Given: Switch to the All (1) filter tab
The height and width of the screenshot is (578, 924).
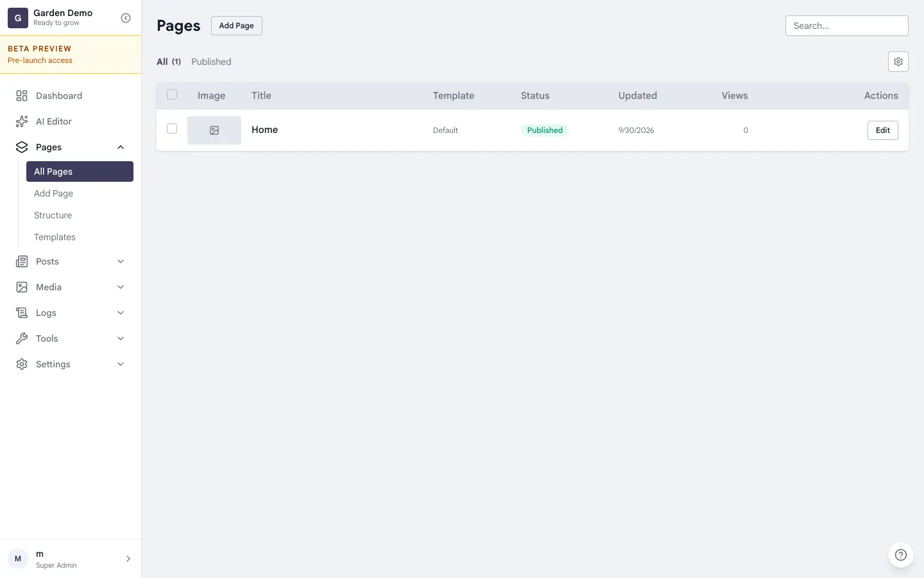Looking at the screenshot, I should [169, 62].
